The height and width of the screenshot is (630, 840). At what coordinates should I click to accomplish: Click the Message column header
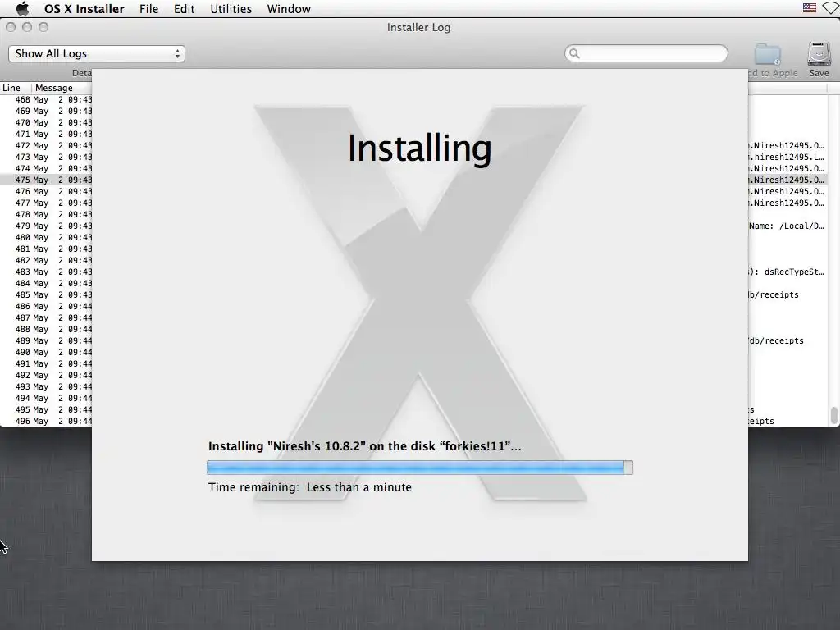53,88
